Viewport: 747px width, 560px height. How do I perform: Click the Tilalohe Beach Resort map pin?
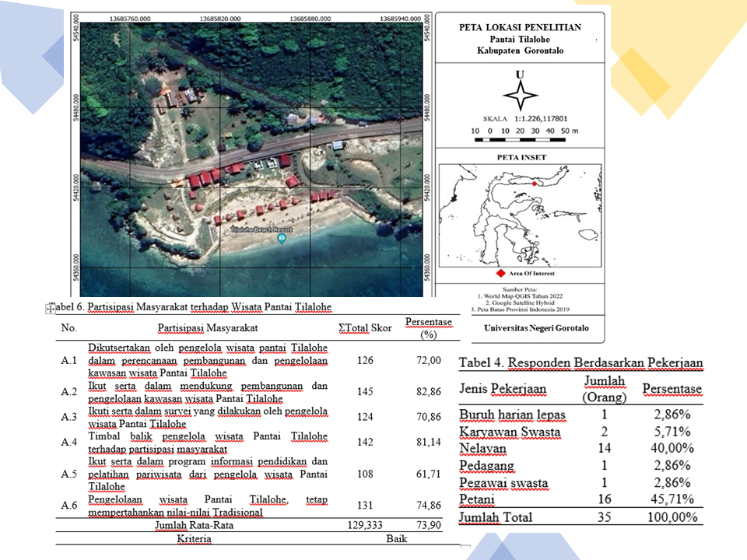(282, 238)
